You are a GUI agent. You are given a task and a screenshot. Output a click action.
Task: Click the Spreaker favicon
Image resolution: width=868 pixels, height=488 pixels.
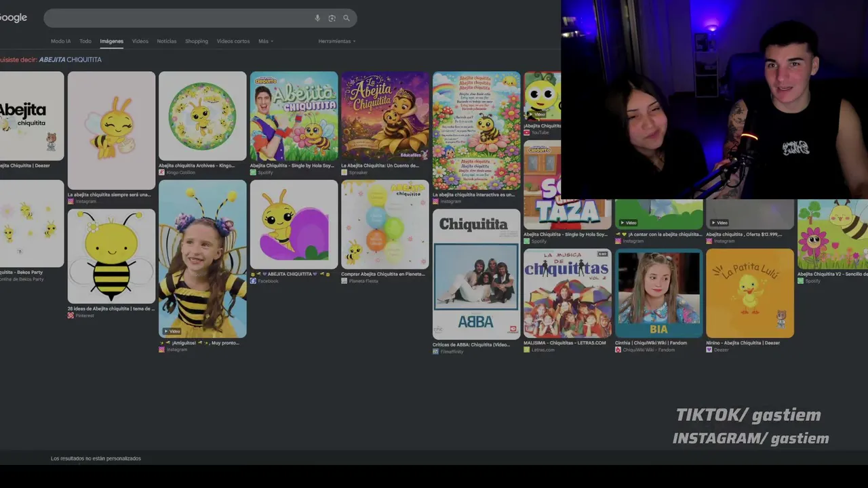tap(344, 173)
